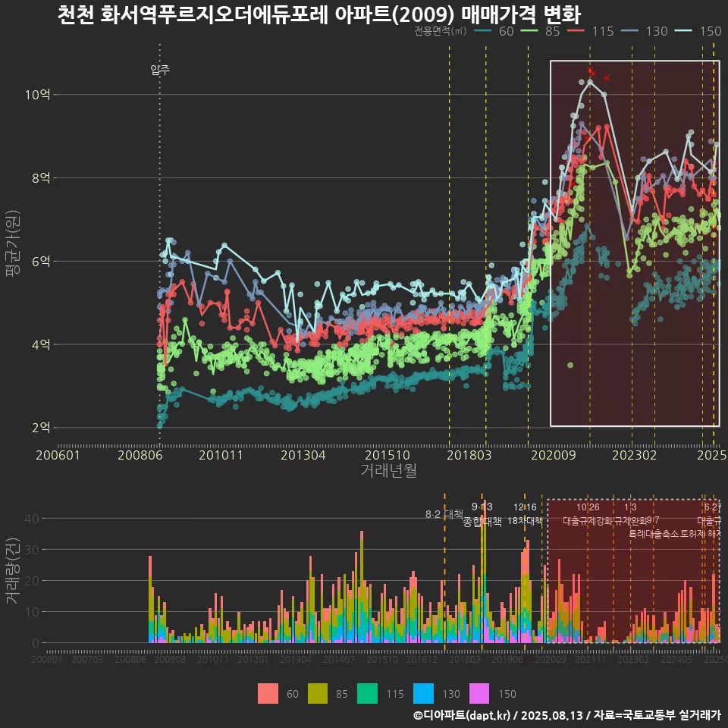
Task: Click the '18차대책' annotation text
Action: click(x=525, y=521)
